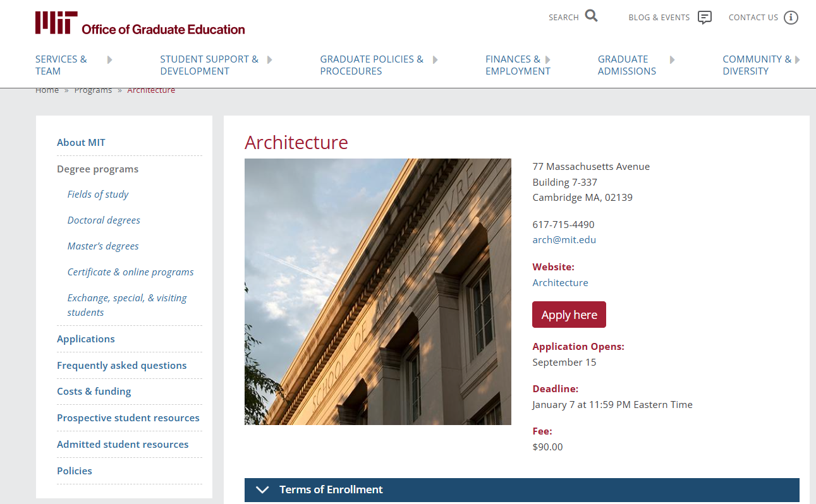
Task: Open the Graduate Admissions menu
Action: pos(627,65)
